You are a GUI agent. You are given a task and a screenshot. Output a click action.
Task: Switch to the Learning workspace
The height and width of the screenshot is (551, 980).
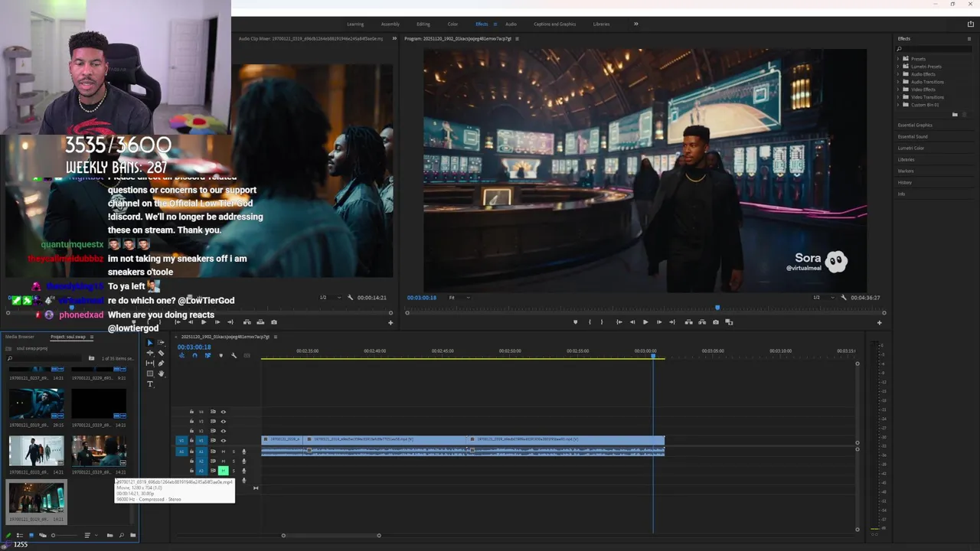tap(355, 24)
